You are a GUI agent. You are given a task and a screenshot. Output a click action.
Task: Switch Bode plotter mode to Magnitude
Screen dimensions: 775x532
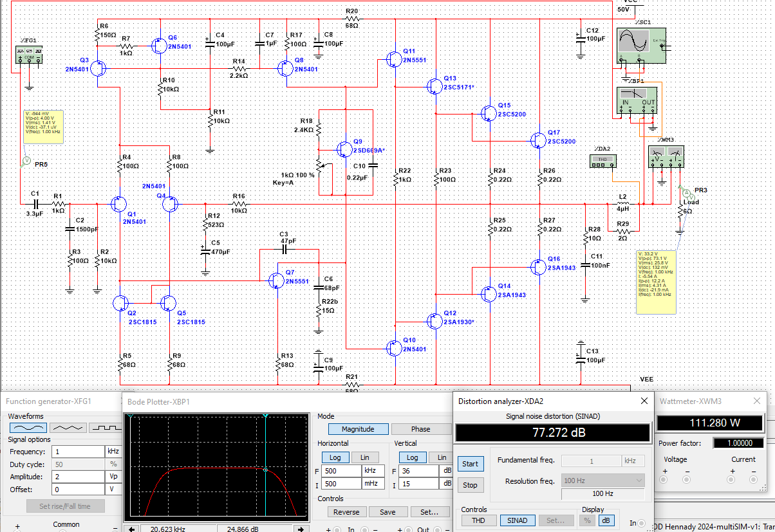tap(358, 429)
